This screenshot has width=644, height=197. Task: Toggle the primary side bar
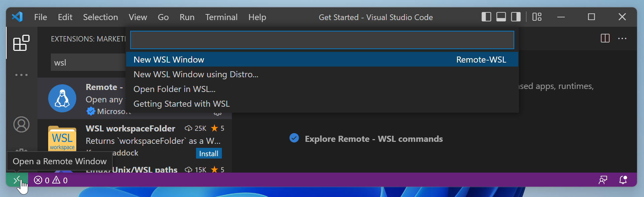click(486, 17)
